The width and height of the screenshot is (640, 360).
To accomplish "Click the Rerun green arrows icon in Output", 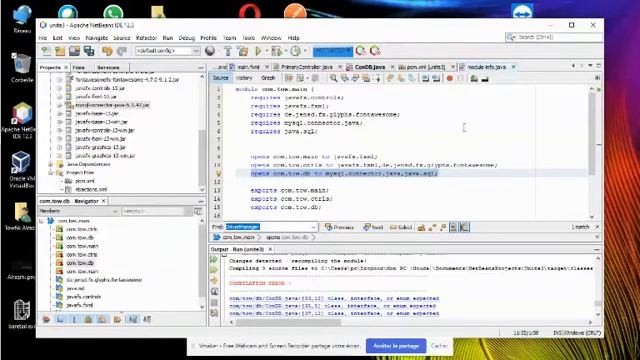I will tap(214, 260).
